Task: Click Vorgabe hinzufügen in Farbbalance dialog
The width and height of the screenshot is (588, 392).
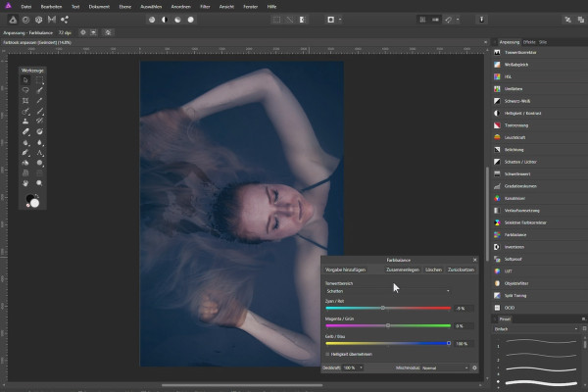Action: coord(345,269)
